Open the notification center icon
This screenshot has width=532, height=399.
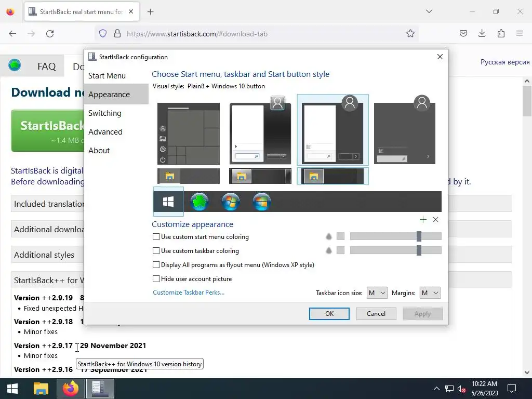(512, 389)
